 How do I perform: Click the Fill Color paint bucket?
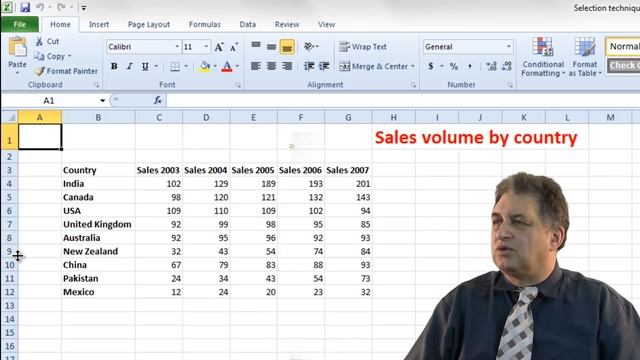tap(205, 67)
